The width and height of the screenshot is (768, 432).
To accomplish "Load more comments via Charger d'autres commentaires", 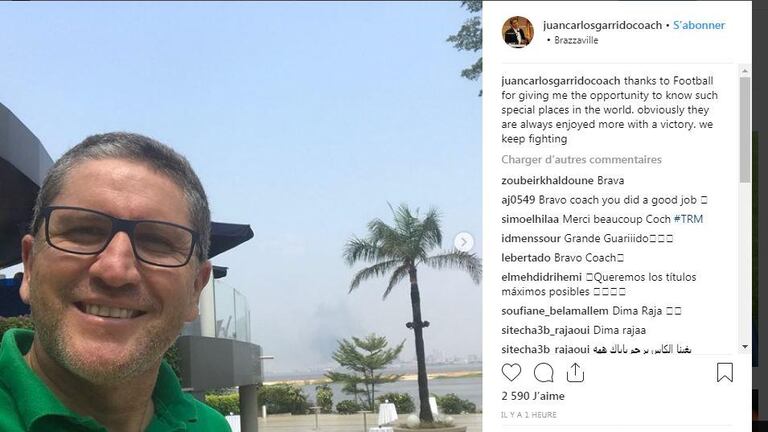I will 581,160.
